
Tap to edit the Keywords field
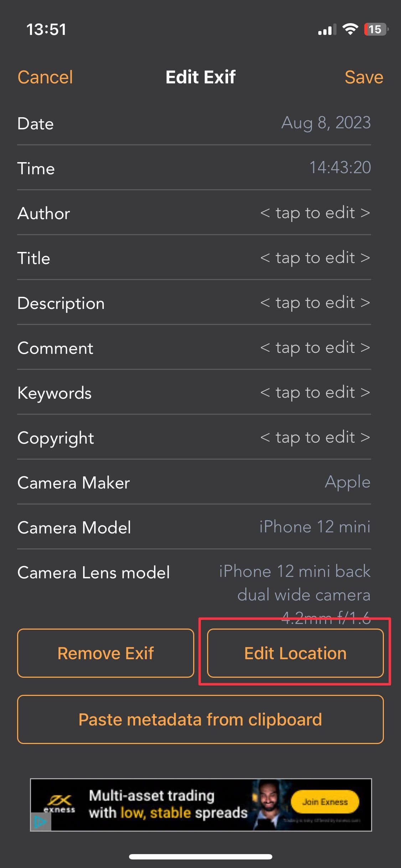click(315, 392)
